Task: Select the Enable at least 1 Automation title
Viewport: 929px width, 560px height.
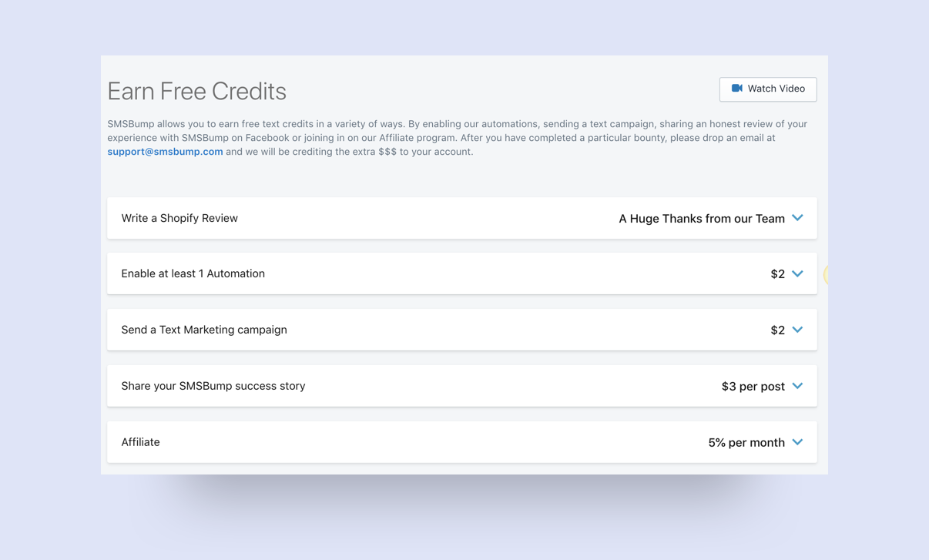Action: pos(193,273)
